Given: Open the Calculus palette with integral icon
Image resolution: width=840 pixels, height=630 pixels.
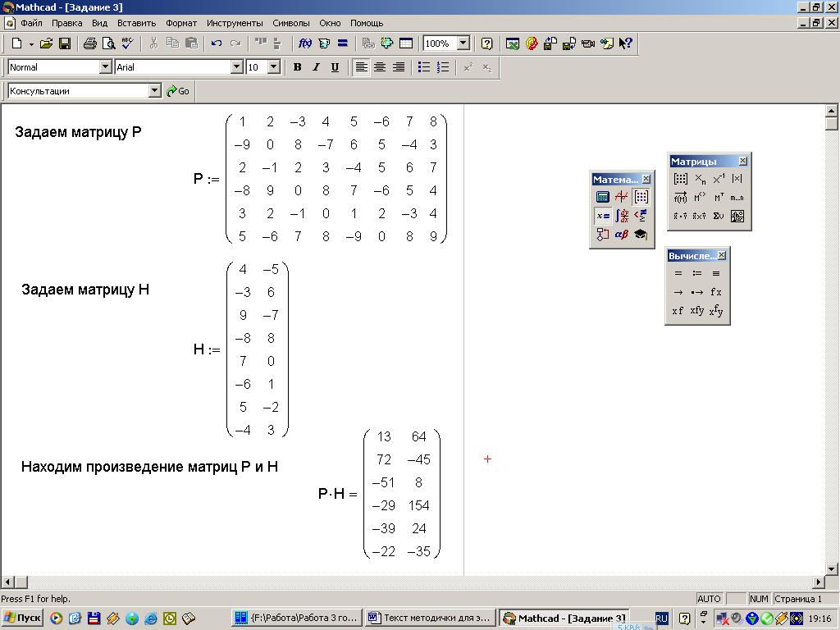Looking at the screenshot, I should (x=622, y=216).
